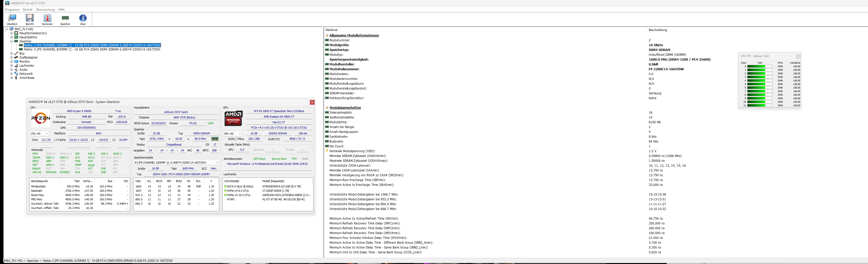Open the Hilfe menu

[x=61, y=10]
